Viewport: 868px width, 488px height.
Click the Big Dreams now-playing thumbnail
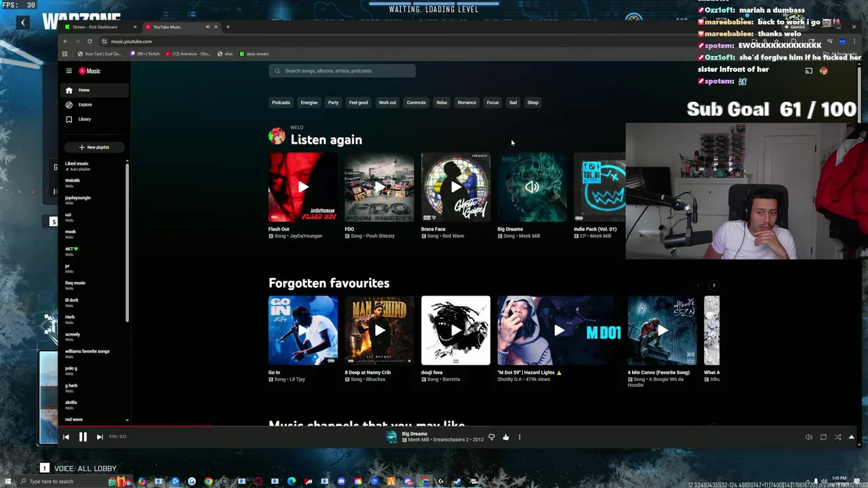coord(532,187)
